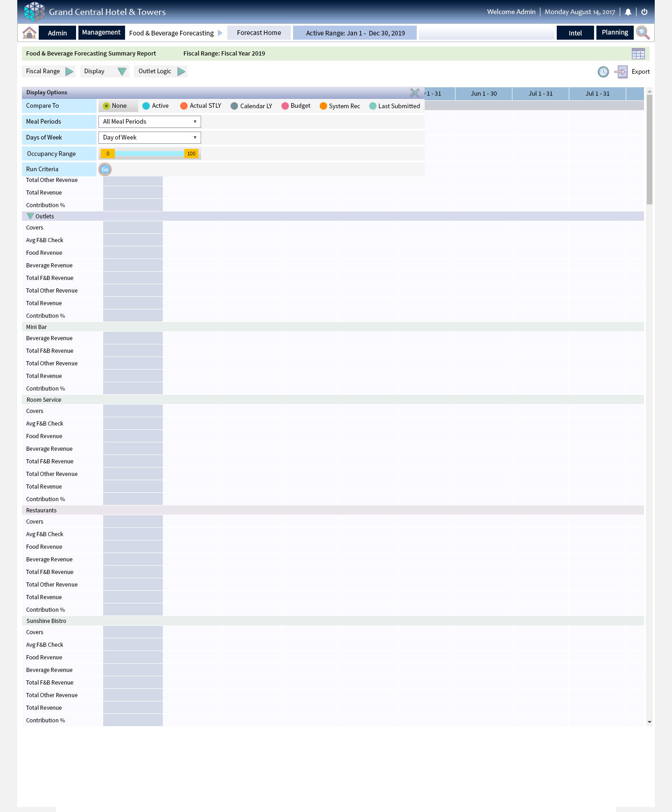Screen dimensions: 672x812
Task: Open the Day of Week dropdown
Action: pyautogui.click(x=149, y=138)
